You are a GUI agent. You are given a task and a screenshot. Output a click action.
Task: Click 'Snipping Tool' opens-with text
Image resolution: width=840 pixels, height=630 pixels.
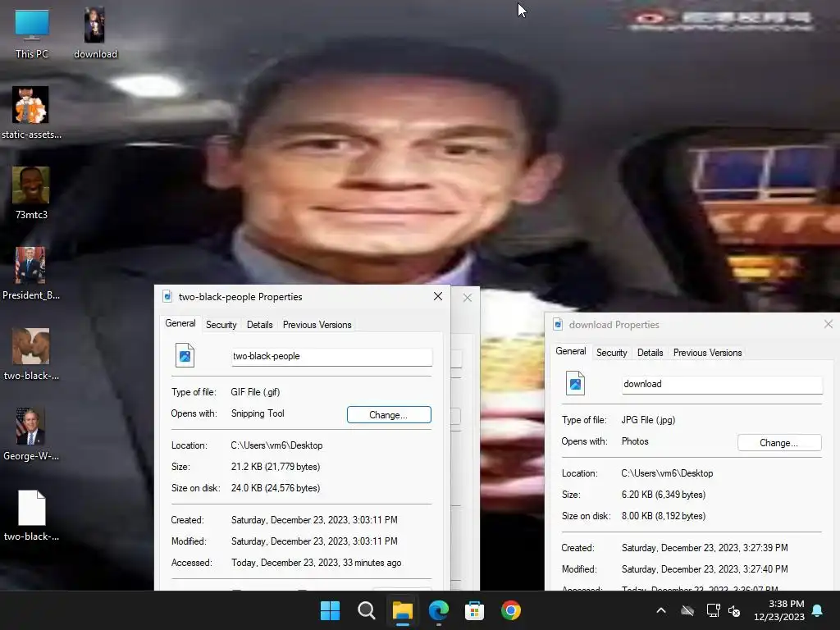click(x=258, y=413)
